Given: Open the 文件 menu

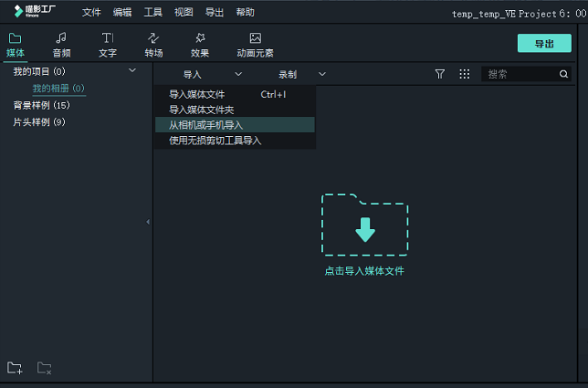Looking at the screenshot, I should 91,13.
